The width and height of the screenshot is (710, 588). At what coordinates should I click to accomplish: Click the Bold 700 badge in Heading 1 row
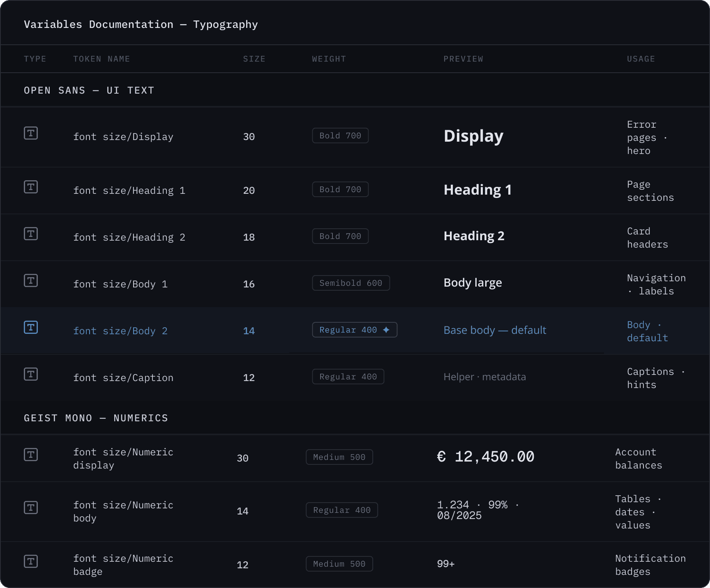click(x=340, y=189)
